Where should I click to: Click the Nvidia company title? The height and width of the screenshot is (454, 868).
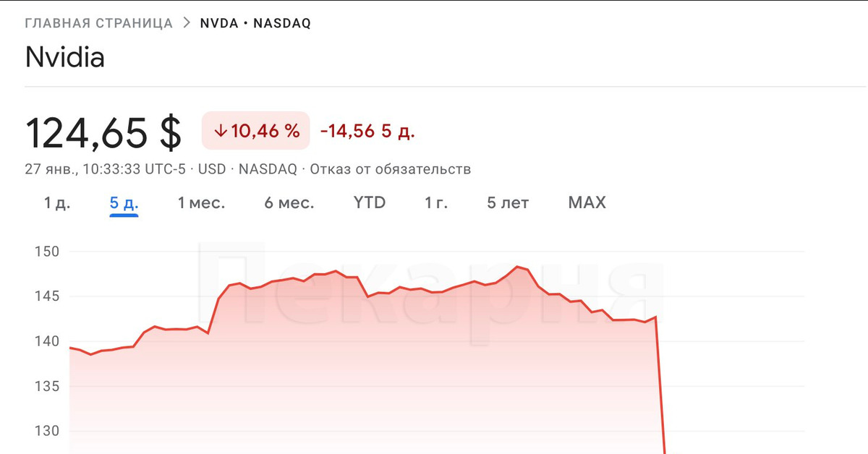pyautogui.click(x=65, y=57)
